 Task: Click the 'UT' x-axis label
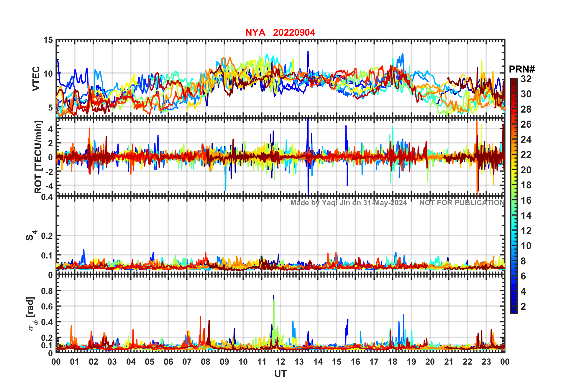pyautogui.click(x=280, y=374)
